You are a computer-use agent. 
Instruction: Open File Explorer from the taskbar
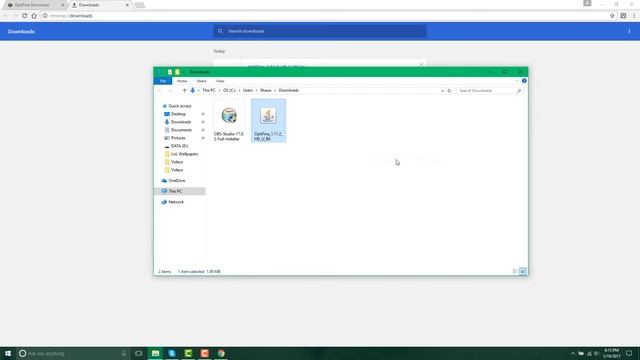coord(156,353)
